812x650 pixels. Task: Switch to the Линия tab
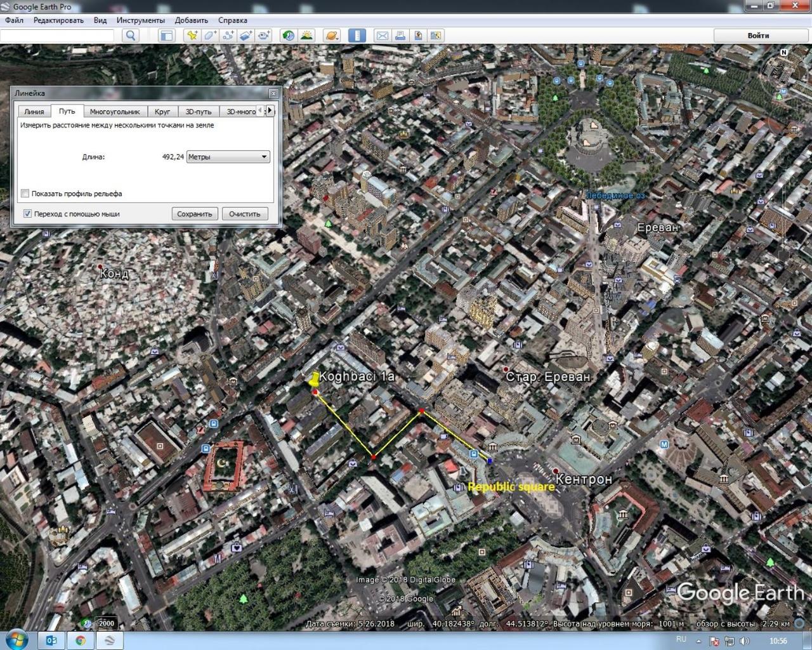(34, 112)
